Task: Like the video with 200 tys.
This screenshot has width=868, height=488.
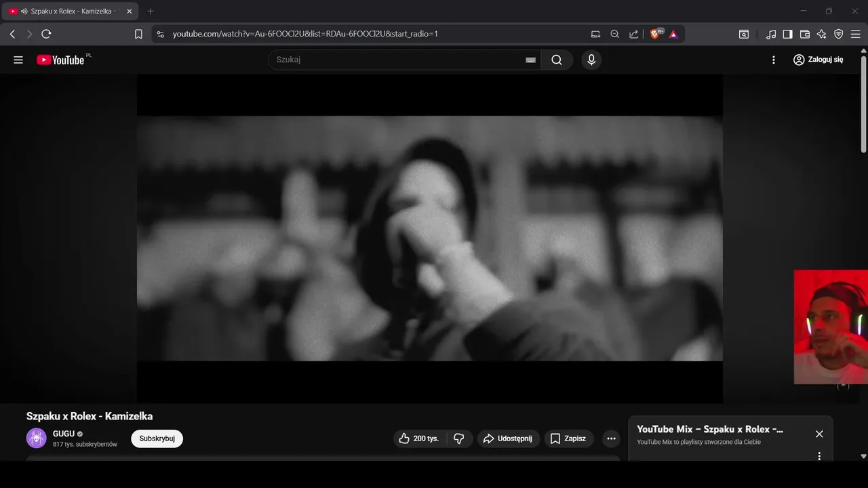Action: 419,439
